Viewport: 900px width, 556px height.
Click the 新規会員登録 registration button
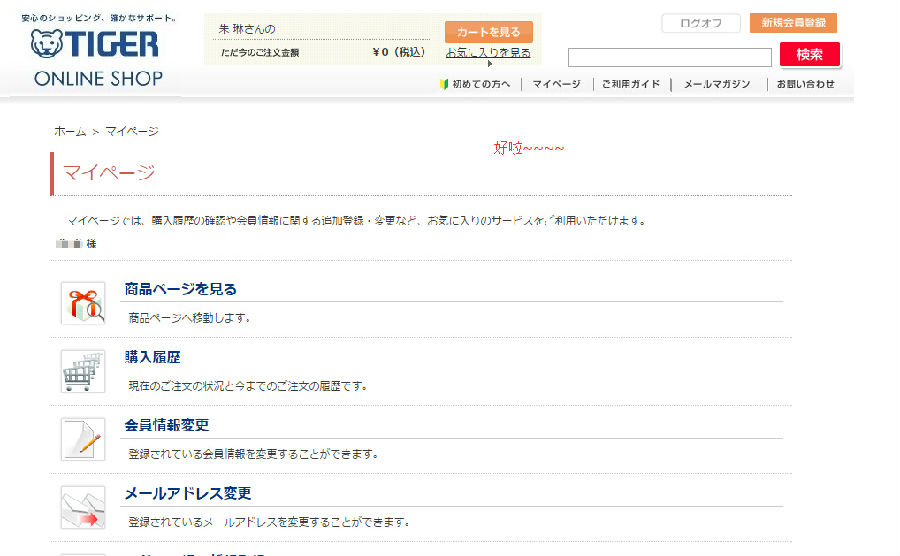click(x=792, y=23)
